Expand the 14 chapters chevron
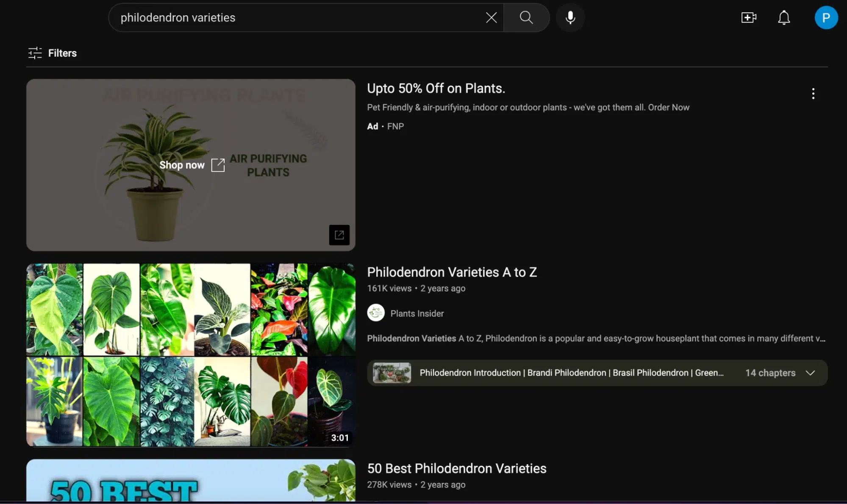The width and height of the screenshot is (847, 504). (x=810, y=373)
